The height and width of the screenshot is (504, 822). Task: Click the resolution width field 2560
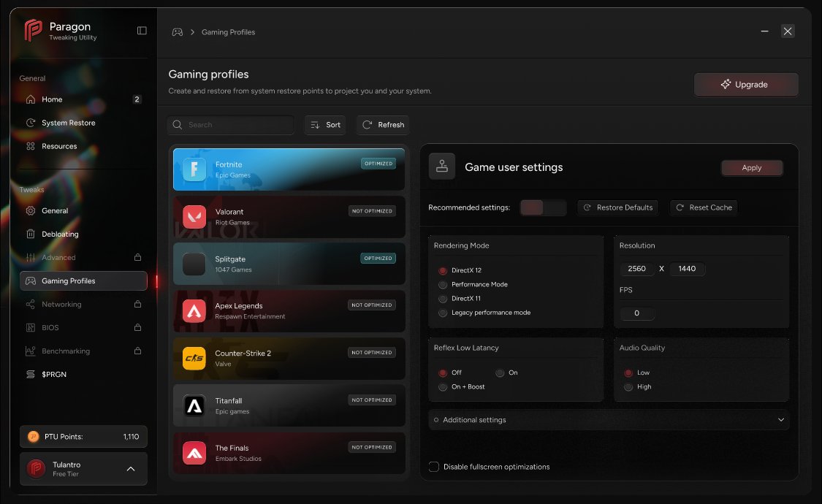[637, 269]
